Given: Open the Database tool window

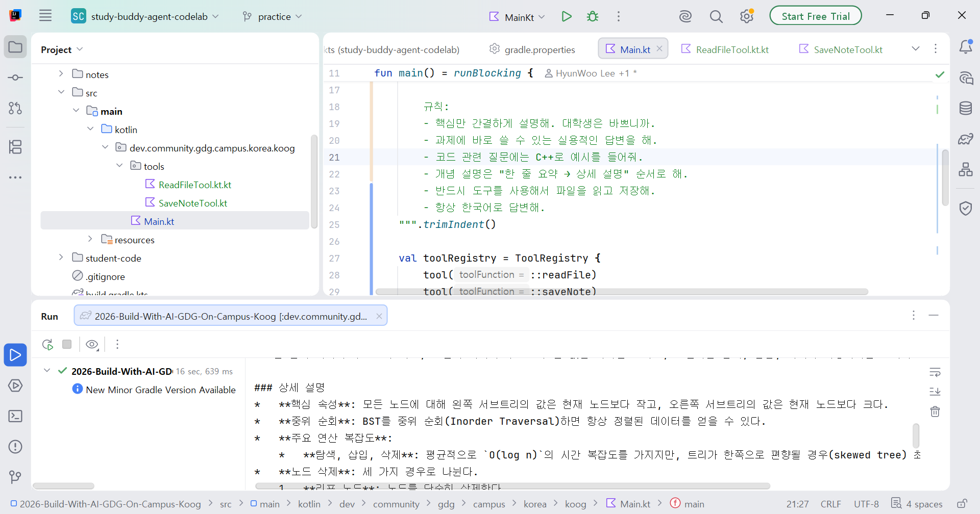Looking at the screenshot, I should click(966, 108).
